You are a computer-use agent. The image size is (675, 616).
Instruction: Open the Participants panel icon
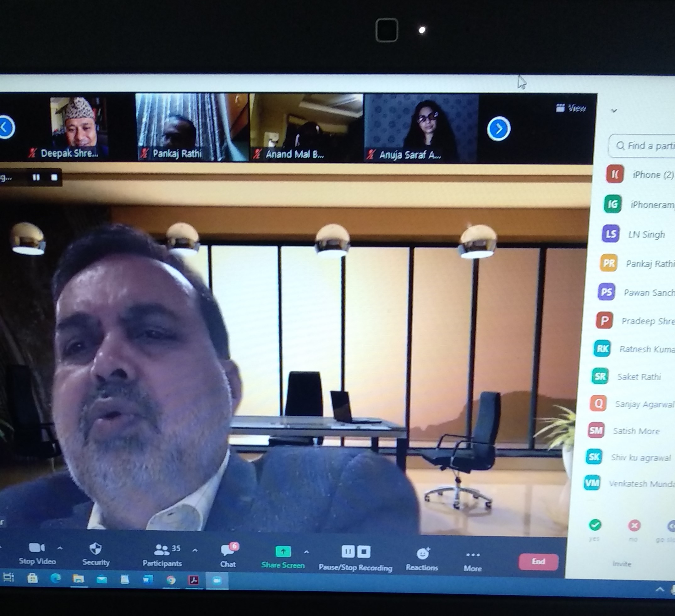coord(162,549)
